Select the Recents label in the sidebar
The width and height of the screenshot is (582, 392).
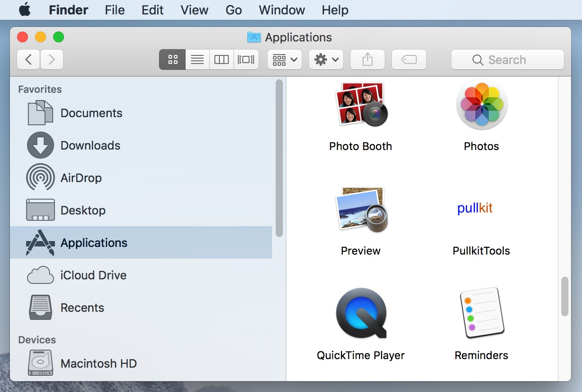(x=82, y=308)
